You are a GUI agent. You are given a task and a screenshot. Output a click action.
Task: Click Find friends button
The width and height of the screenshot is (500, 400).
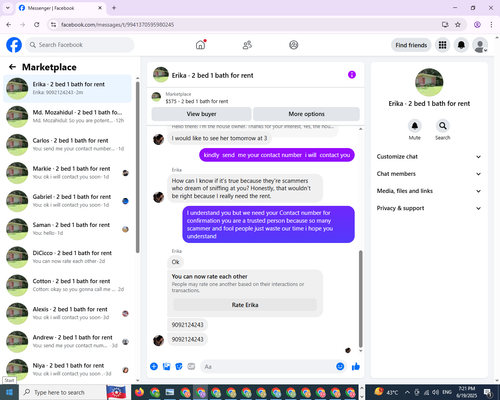(x=411, y=45)
